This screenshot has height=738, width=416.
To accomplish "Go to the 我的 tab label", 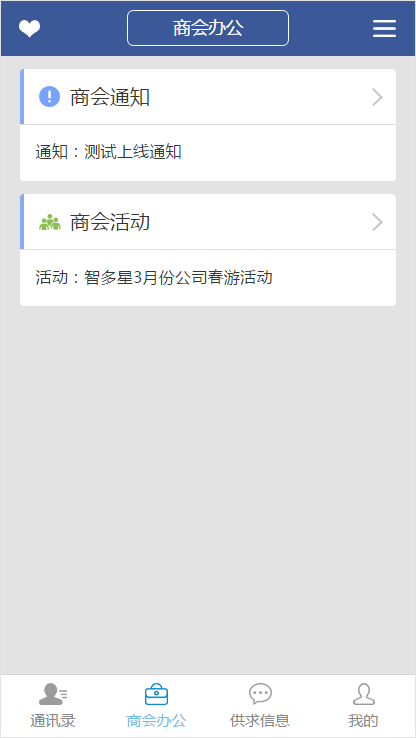I will 363,720.
